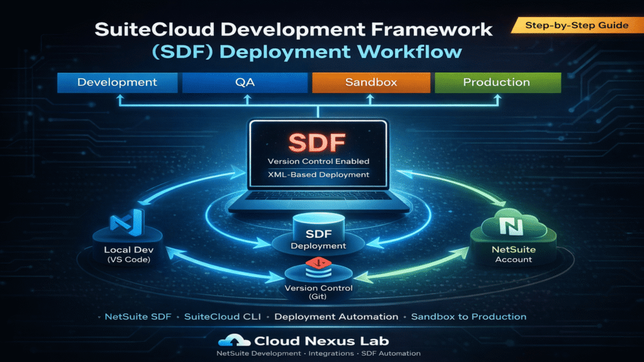Click the Step-by-Step Guide banner
The width and height of the screenshot is (644, 362).
point(577,25)
